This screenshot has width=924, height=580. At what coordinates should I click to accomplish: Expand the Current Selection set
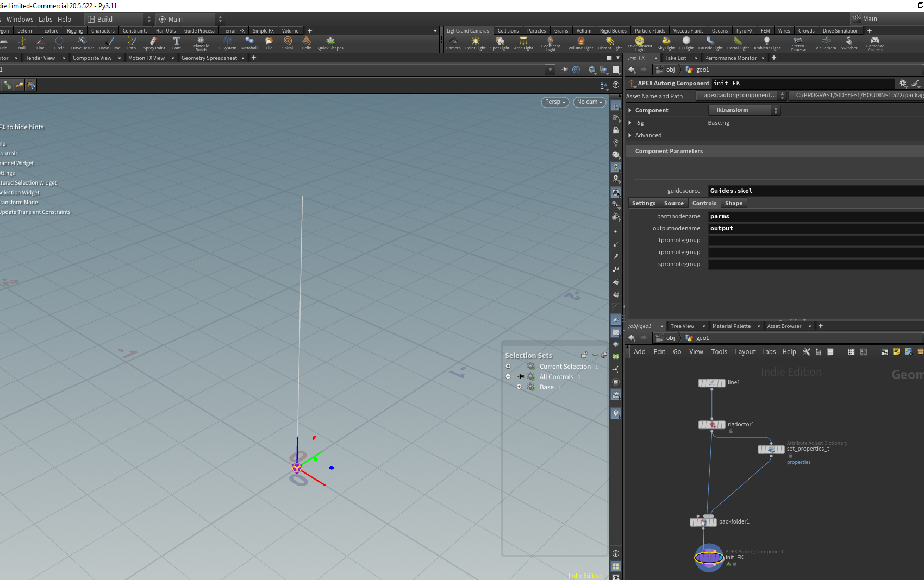point(508,366)
